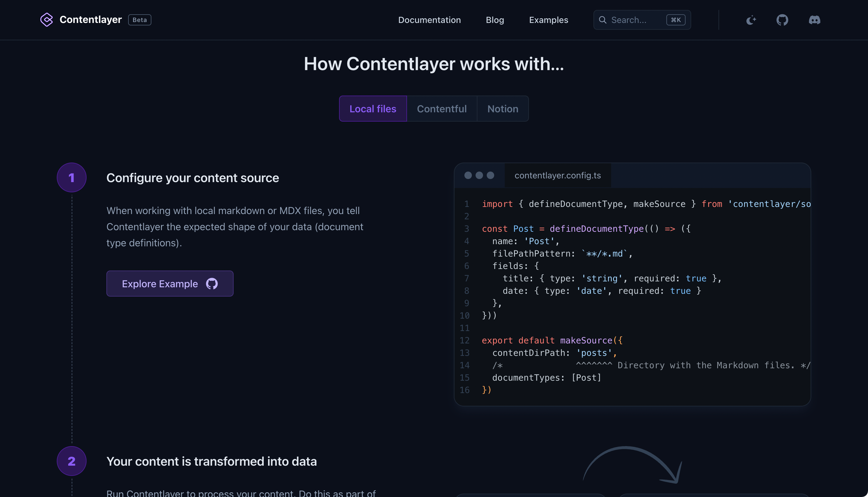
Task: Click the step 2 numbered circle
Action: coord(71,461)
